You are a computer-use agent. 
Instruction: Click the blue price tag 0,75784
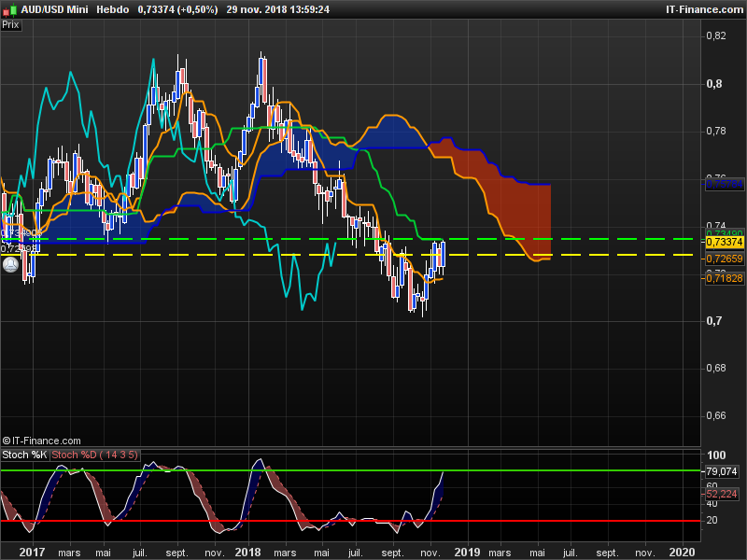725,184
